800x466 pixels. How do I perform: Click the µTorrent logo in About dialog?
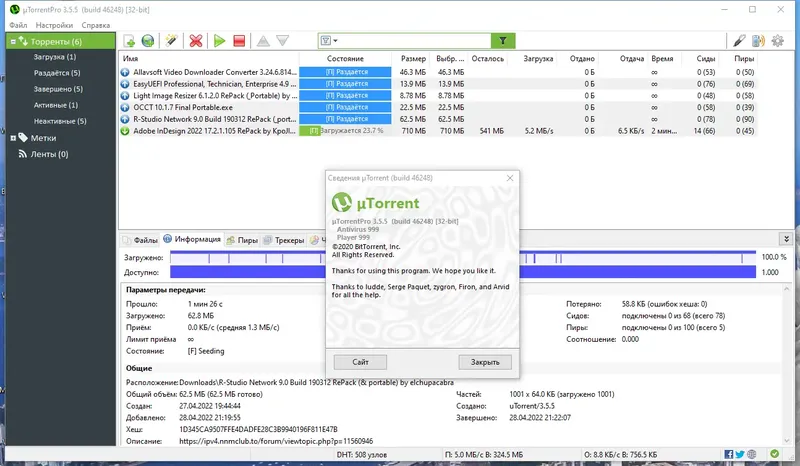pyautogui.click(x=375, y=203)
